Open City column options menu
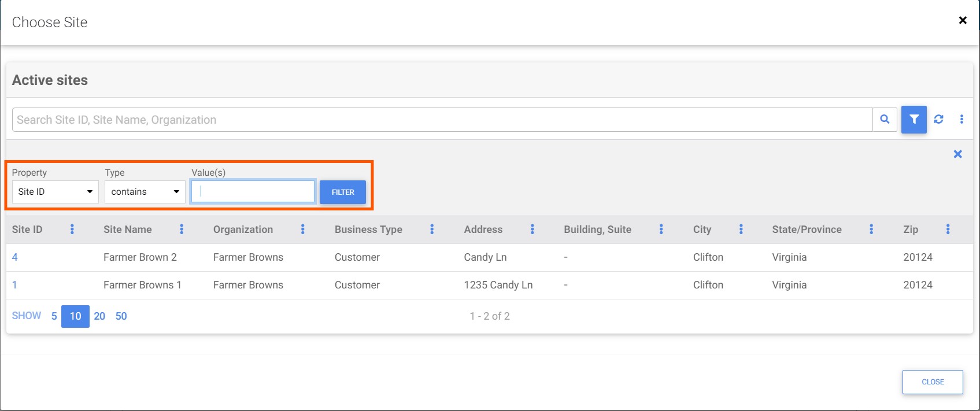980x411 pixels. click(x=741, y=229)
